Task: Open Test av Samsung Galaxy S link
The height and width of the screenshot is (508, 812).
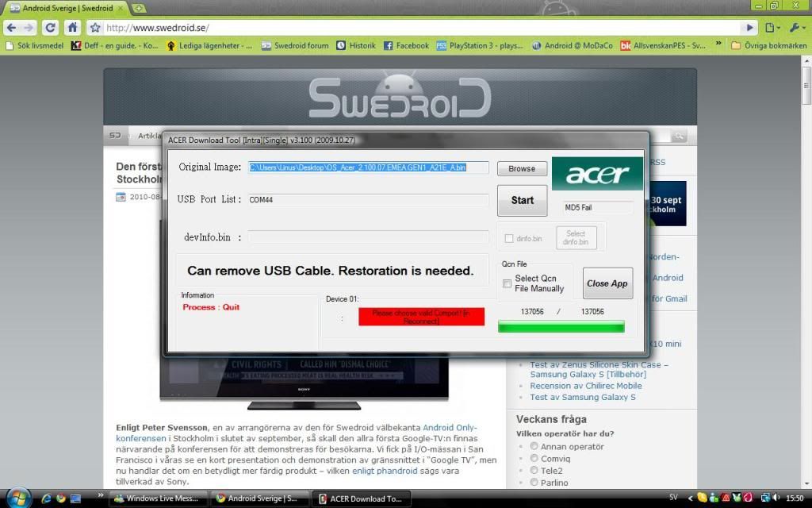Action: coord(583,397)
